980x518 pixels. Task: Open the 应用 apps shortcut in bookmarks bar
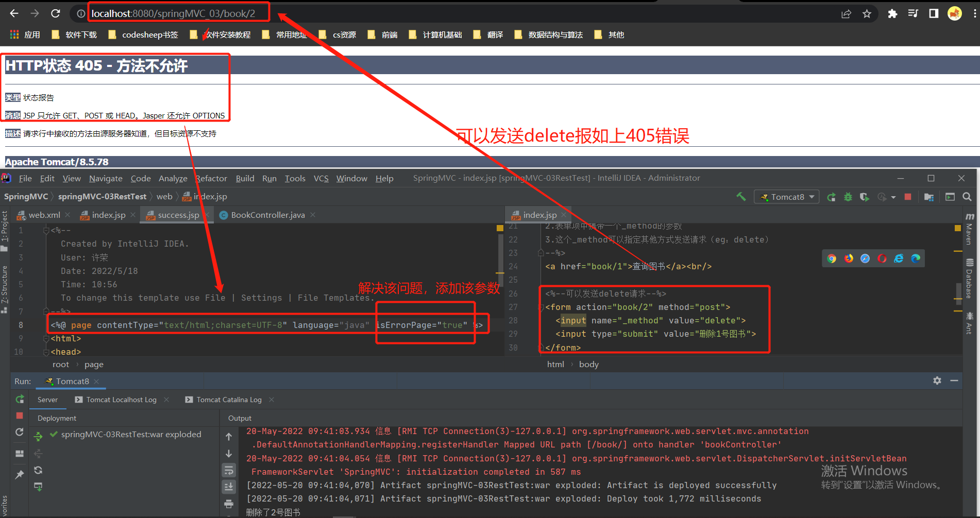pos(25,34)
